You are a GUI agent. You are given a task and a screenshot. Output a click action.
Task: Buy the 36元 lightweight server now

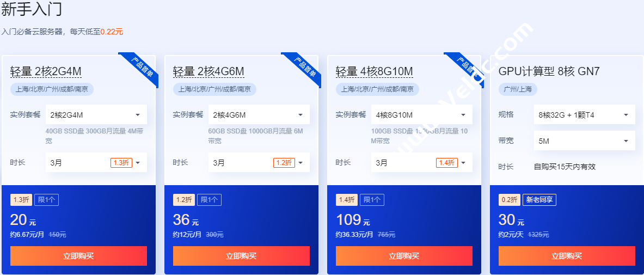241,256
